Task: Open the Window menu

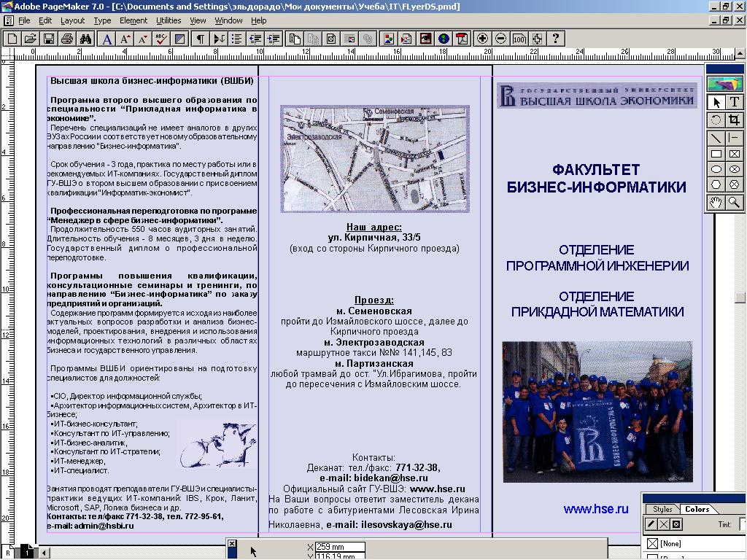Action: pyautogui.click(x=228, y=20)
